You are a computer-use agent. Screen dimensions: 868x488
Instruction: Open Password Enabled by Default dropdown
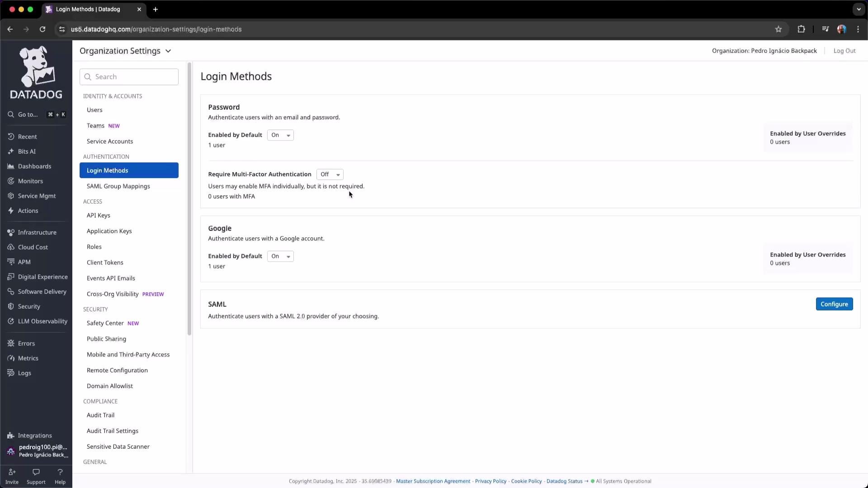tap(280, 135)
